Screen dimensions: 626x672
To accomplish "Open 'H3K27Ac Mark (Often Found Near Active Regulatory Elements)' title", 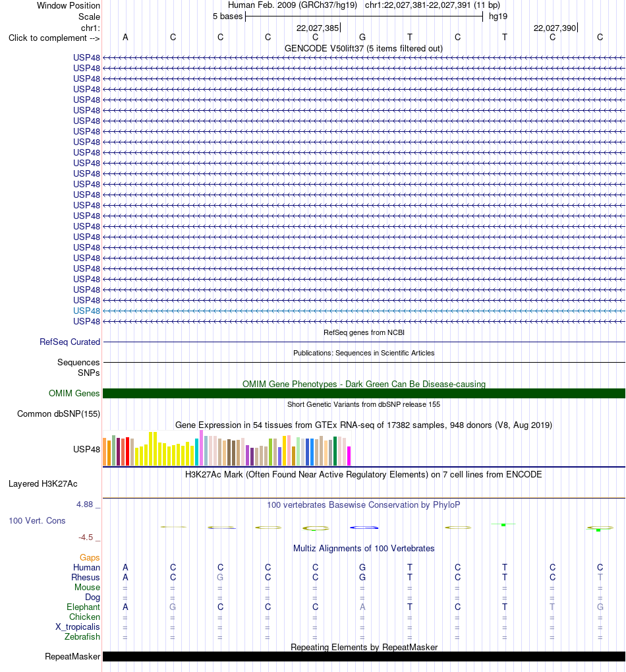I will tap(364, 474).
